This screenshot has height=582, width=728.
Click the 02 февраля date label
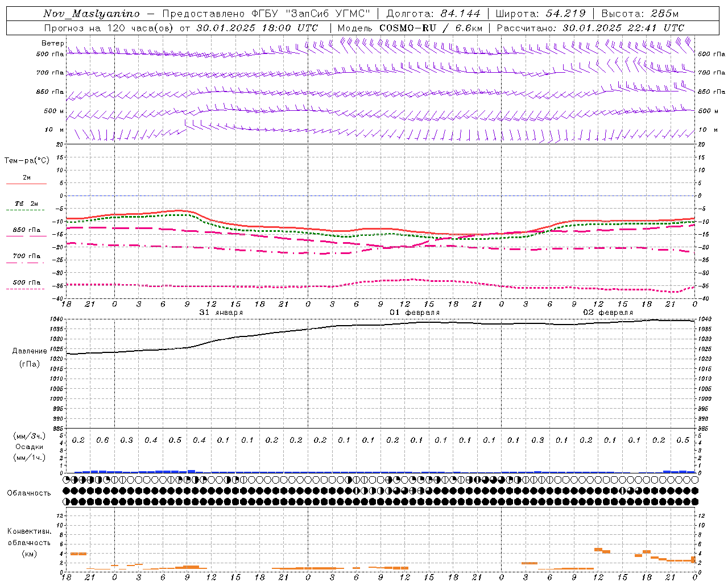click(608, 313)
